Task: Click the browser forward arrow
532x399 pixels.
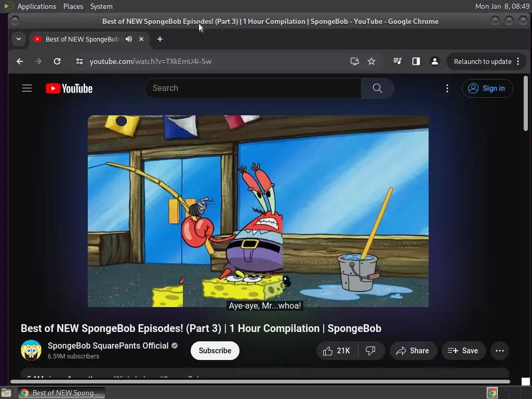Action: tap(38, 61)
